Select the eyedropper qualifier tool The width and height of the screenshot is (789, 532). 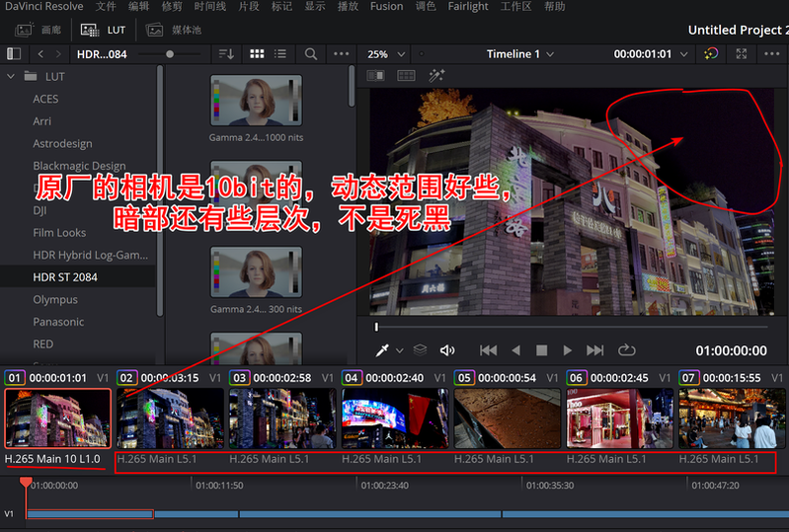(x=382, y=350)
